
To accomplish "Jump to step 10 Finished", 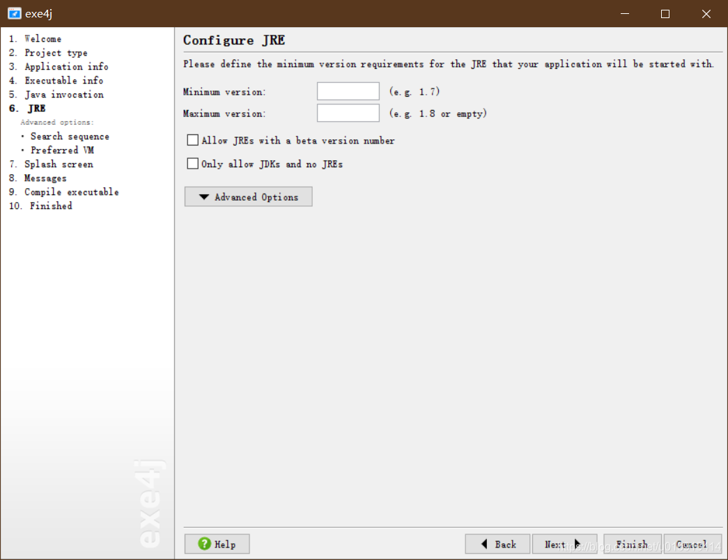I will 40,206.
